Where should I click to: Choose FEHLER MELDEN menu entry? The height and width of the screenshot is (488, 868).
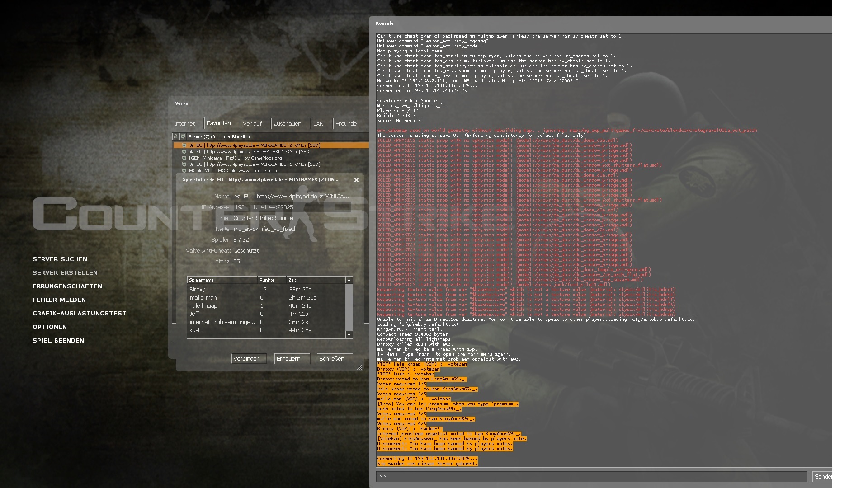pyautogui.click(x=59, y=300)
